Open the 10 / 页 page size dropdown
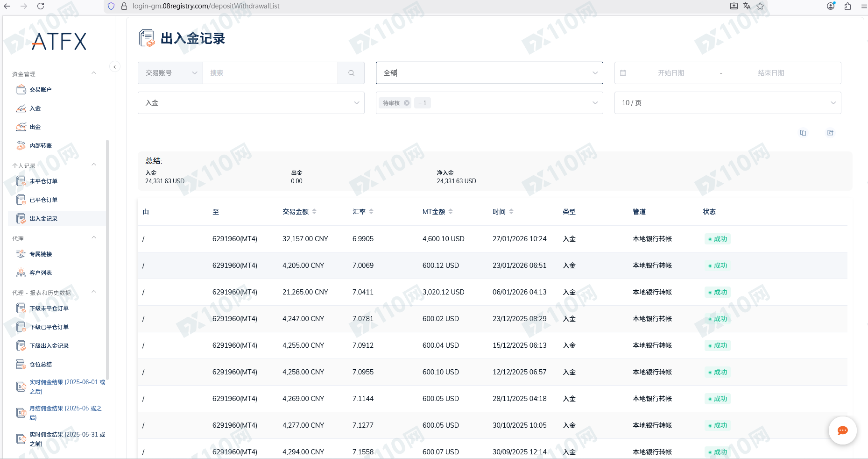Image resolution: width=868 pixels, height=459 pixels. [x=727, y=103]
